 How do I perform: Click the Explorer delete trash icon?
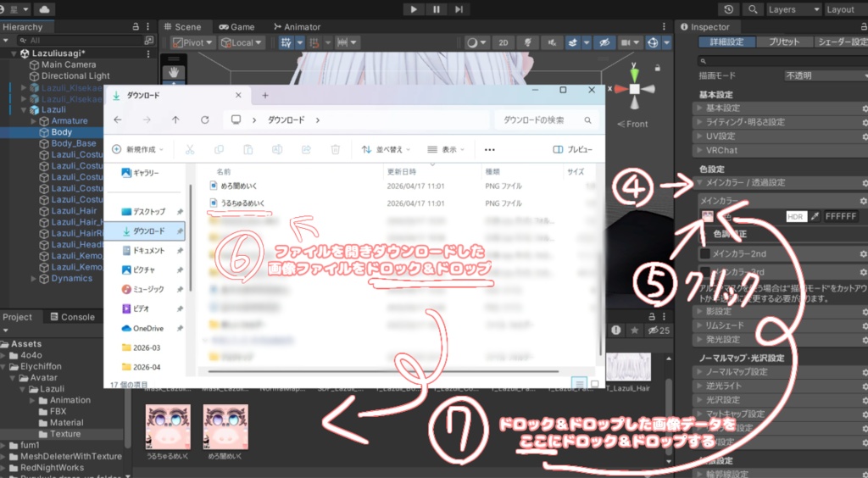(335, 149)
